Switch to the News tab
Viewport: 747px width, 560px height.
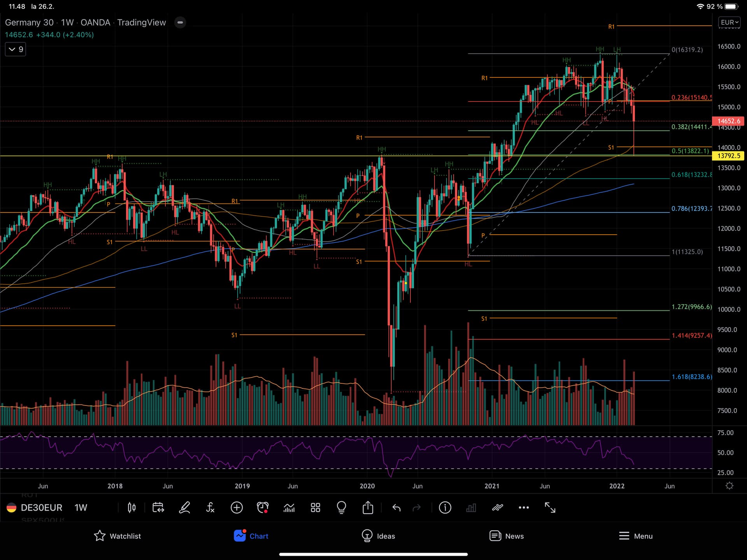click(507, 536)
